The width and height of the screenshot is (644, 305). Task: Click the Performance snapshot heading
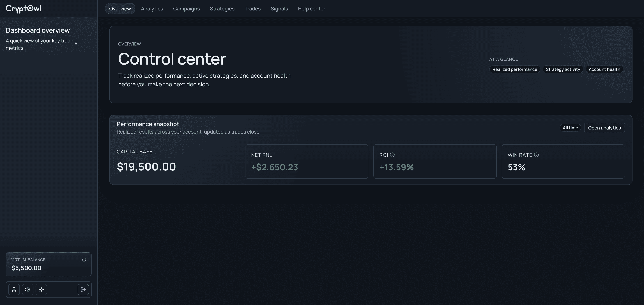point(148,124)
